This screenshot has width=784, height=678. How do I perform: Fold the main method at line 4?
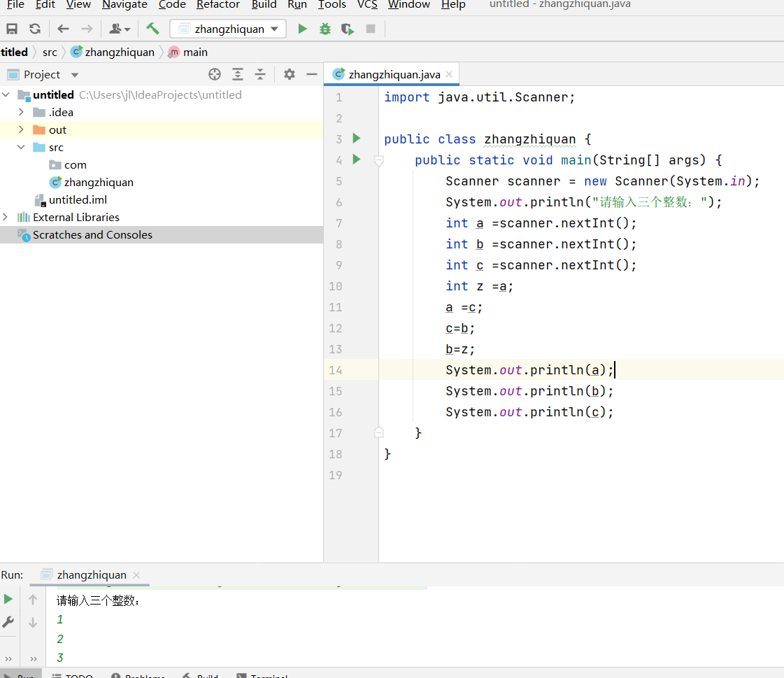click(379, 160)
